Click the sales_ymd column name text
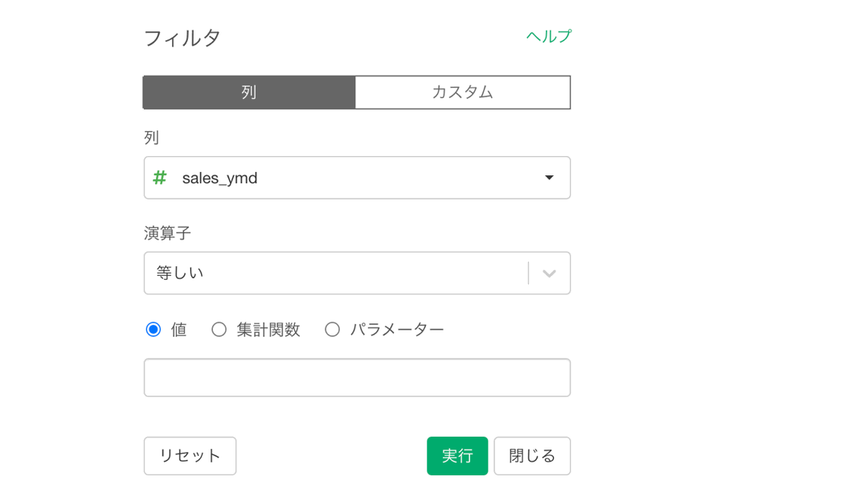Screen dimensions: 868x489 pyautogui.click(x=219, y=179)
